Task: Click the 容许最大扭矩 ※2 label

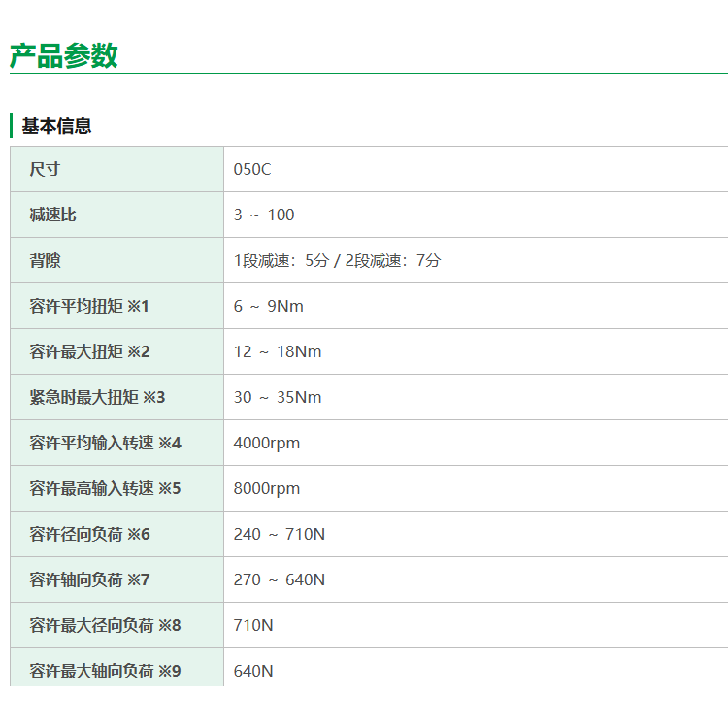Action: 89,351
